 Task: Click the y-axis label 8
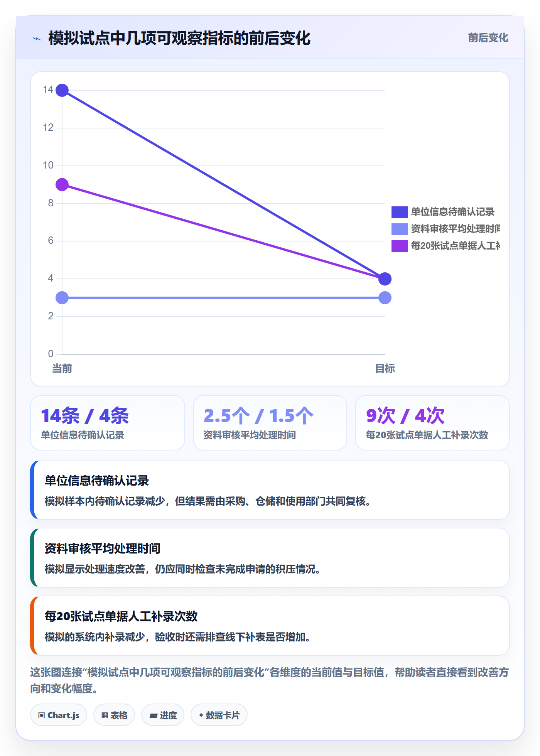51,203
